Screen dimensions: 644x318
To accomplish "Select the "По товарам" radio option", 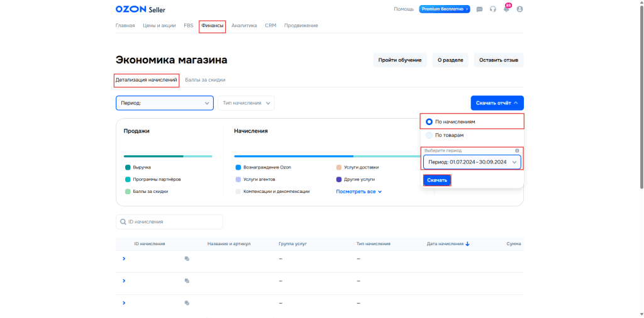I will point(429,135).
